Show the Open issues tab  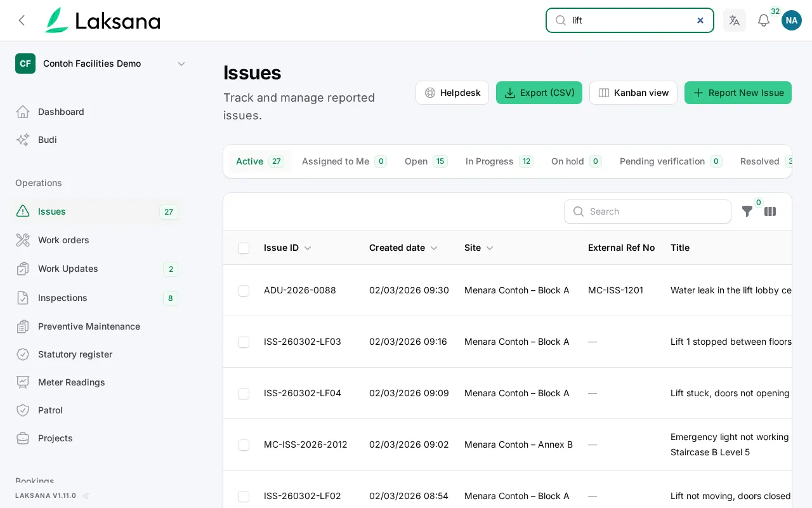[x=426, y=161]
